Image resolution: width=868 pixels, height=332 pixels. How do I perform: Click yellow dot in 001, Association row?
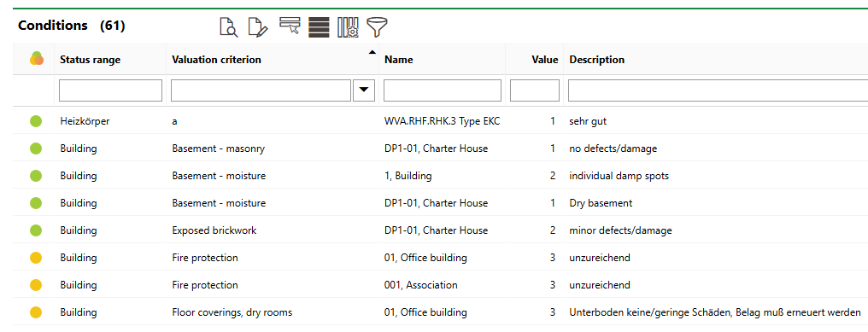[x=36, y=285]
